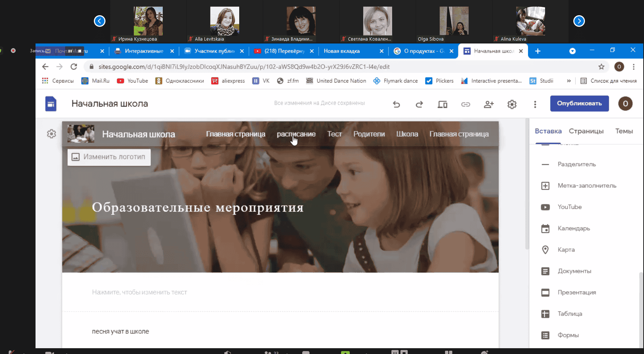Image resolution: width=644 pixels, height=354 pixels.
Task: Click the Undo arrow icon
Action: (x=396, y=104)
